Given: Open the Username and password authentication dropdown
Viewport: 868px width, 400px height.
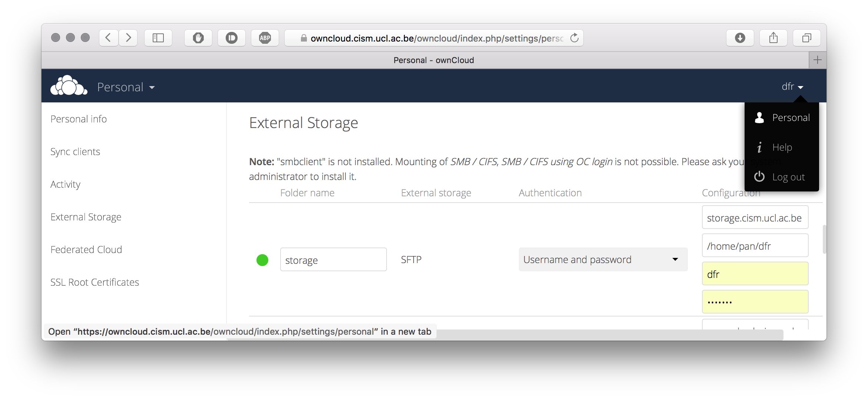Looking at the screenshot, I should (x=603, y=259).
